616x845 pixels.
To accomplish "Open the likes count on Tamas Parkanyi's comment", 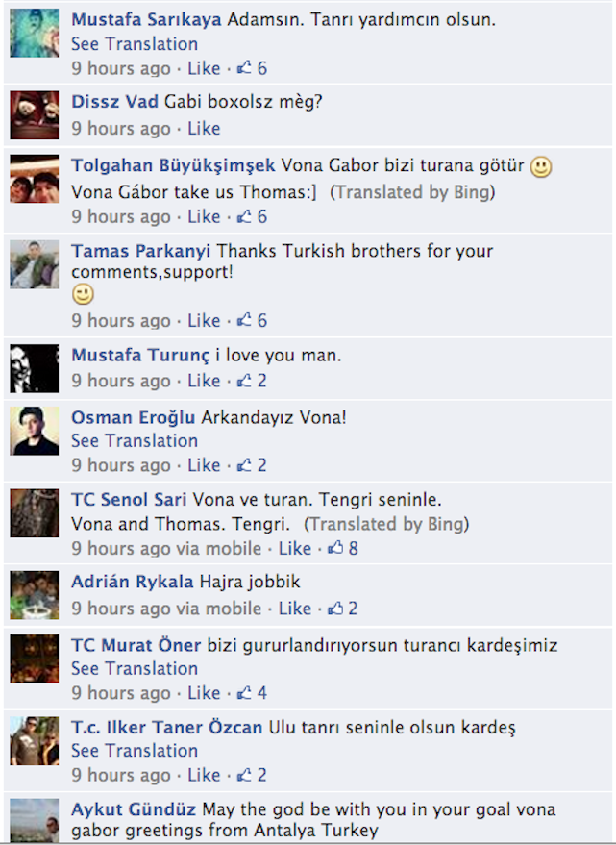I will point(252,321).
